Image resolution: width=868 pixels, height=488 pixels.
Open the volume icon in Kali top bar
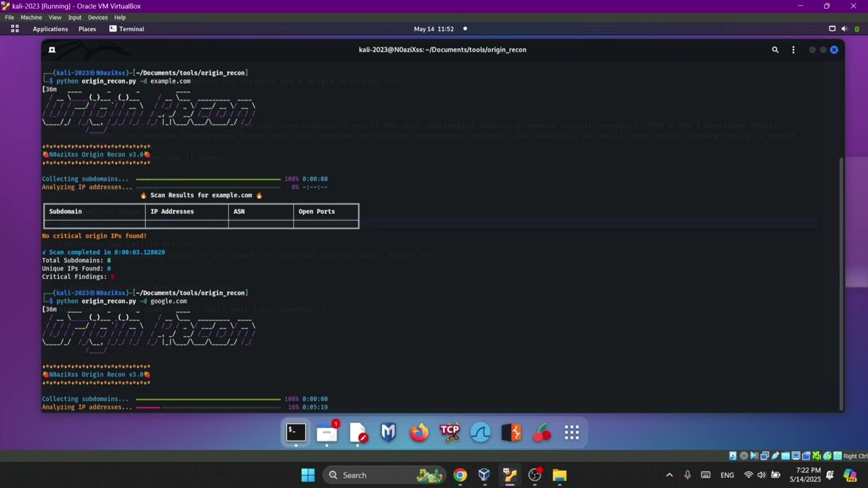coord(844,28)
